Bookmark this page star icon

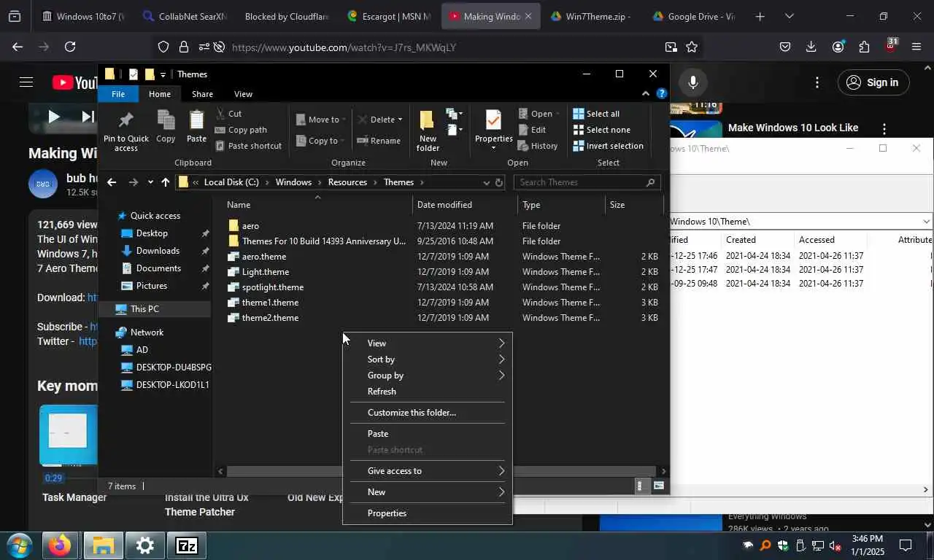click(692, 47)
